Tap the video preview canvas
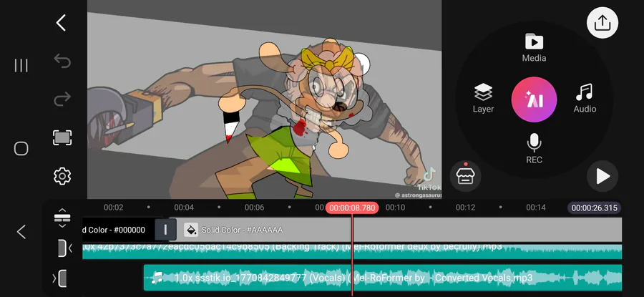This screenshot has height=297, width=644. [265, 99]
